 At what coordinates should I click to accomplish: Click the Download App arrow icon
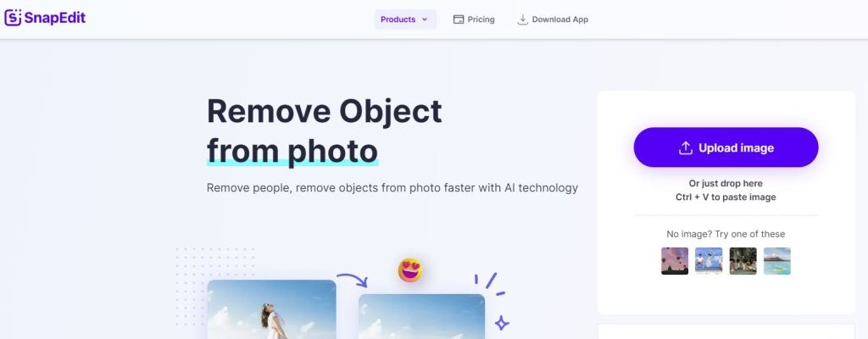[522, 19]
